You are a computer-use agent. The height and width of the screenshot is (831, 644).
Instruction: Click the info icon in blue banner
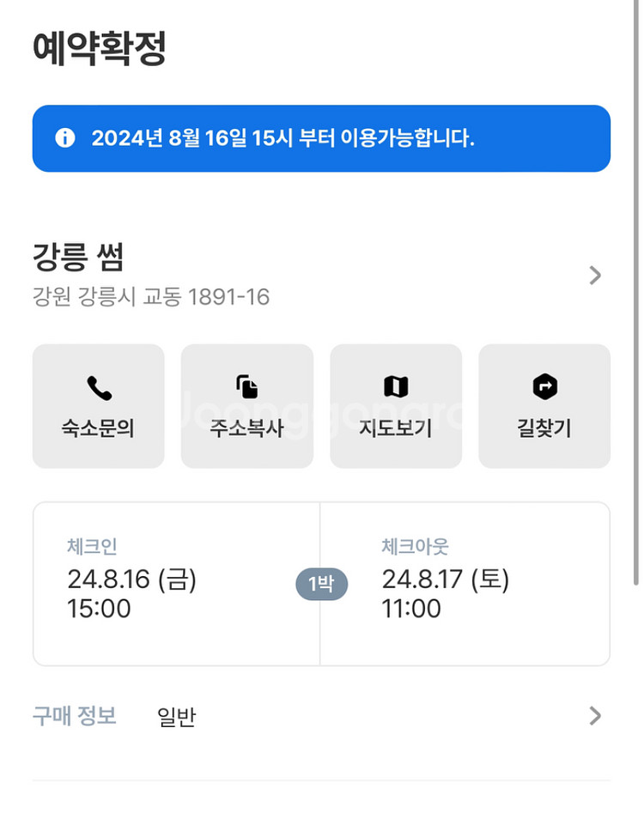65,138
